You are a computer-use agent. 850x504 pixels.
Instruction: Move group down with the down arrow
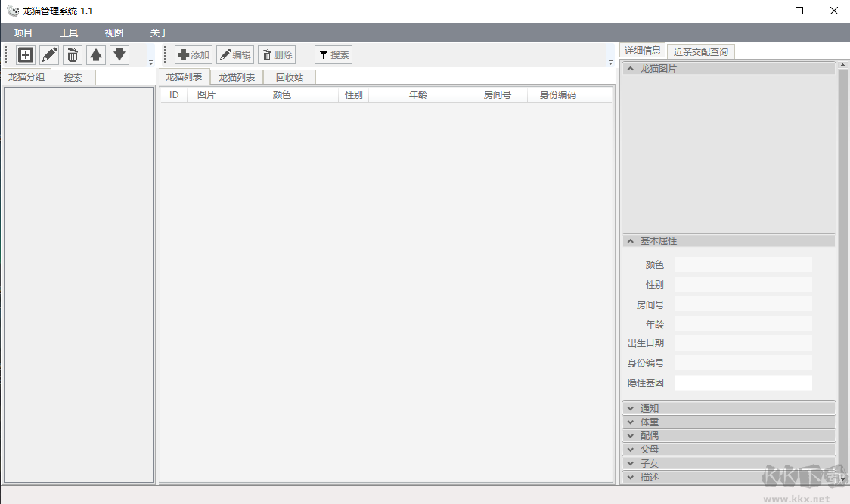click(119, 54)
